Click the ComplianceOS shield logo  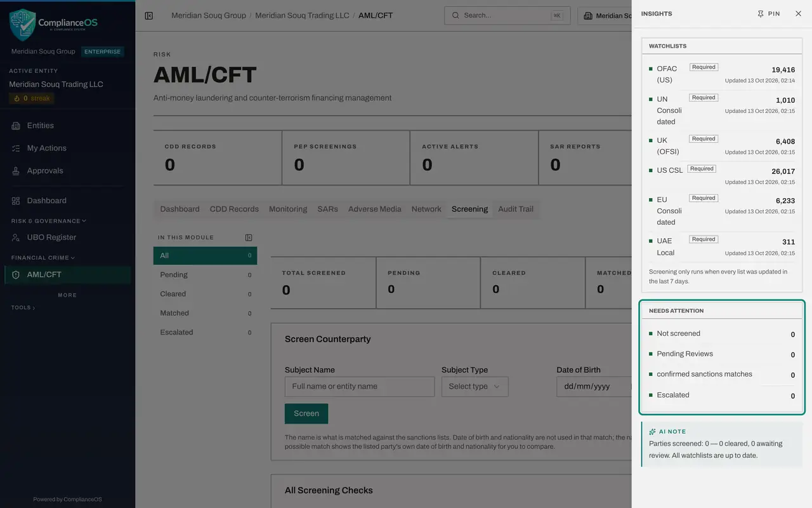[x=23, y=25]
